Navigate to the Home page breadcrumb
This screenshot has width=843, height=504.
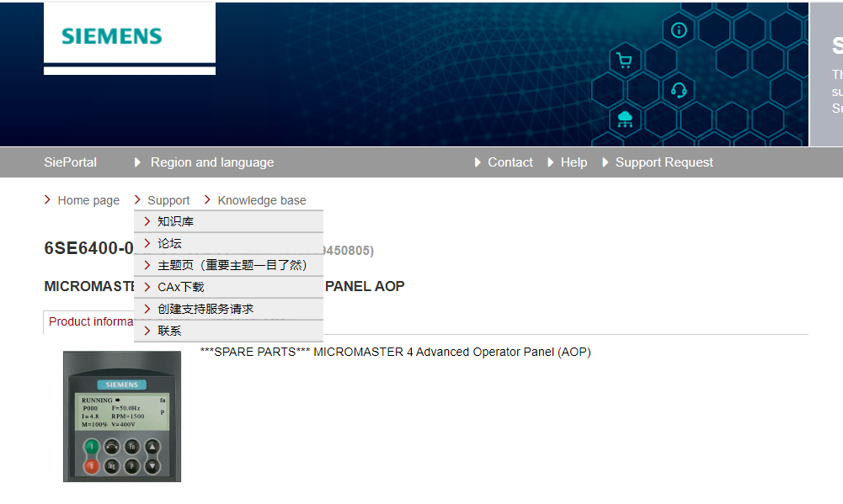pos(88,200)
